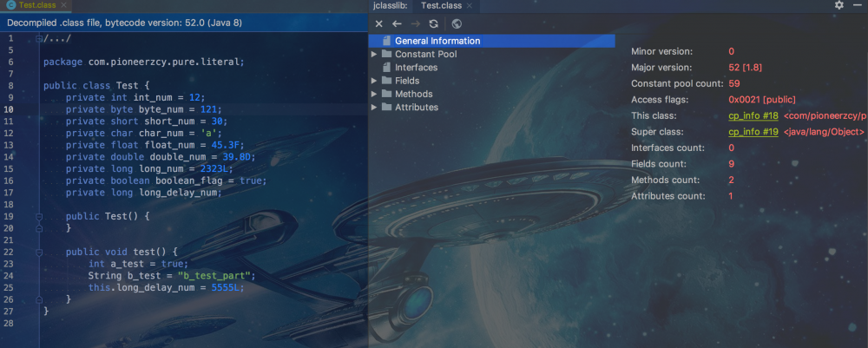The width and height of the screenshot is (868, 348).
Task: Click the close X icon in jclasslib toolbar
Action: point(378,23)
